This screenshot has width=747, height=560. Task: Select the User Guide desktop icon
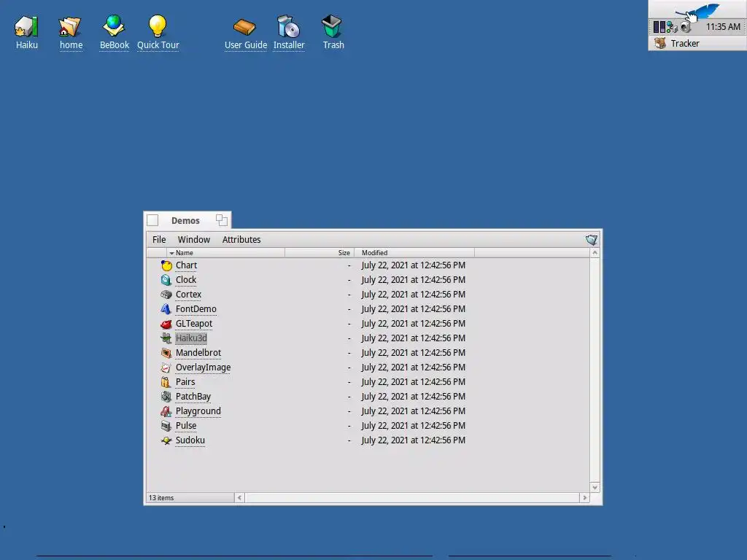pos(244,27)
